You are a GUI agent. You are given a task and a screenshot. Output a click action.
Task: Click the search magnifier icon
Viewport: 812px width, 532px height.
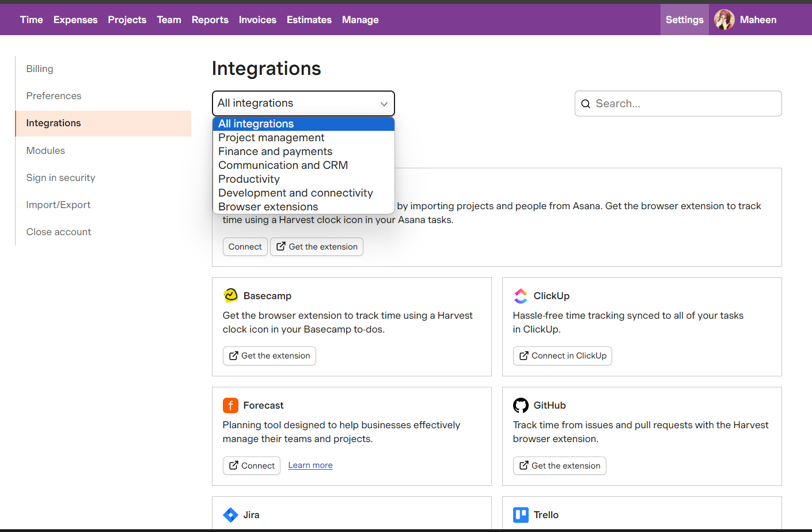586,104
